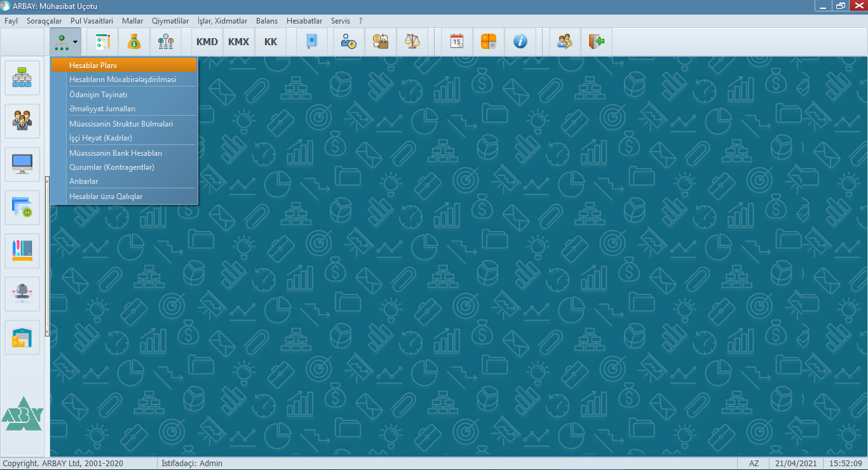Viewport: 868px width, 470px height.
Task: Open the calendar icon showing 15
Action: pos(457,42)
